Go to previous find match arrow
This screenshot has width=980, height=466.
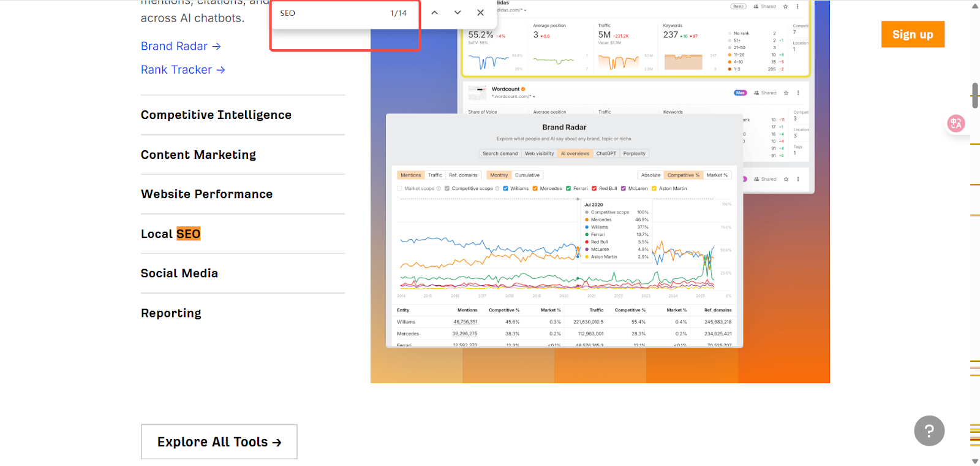click(434, 13)
